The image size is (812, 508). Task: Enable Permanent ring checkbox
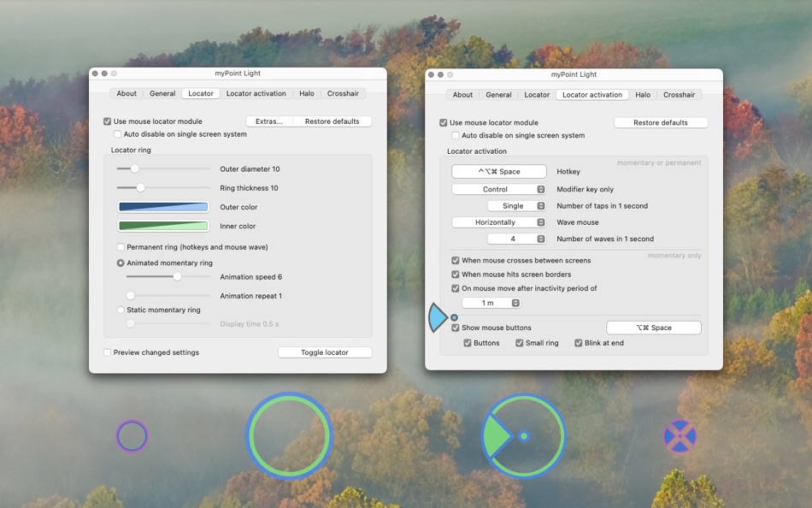click(x=121, y=247)
